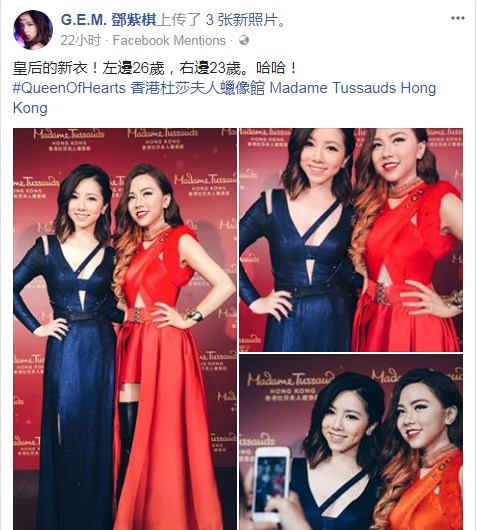
Task: Open the G.E.M. 鄧紫棋 page name link
Action: pyautogui.click(x=109, y=20)
